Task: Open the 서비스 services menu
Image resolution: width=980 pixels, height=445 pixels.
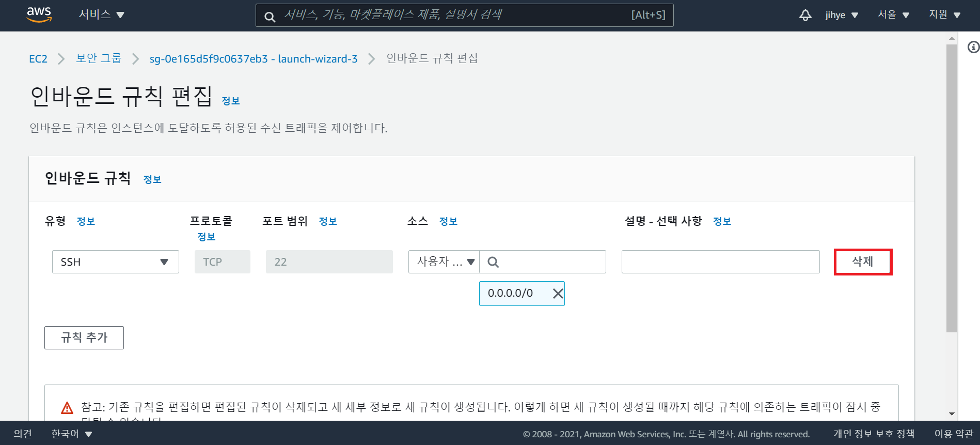Action: coord(102,14)
